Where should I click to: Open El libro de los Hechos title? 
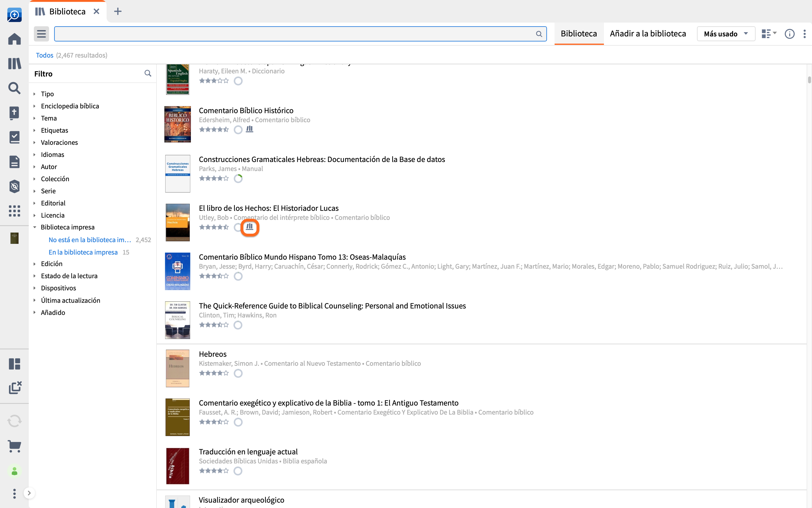(268, 208)
